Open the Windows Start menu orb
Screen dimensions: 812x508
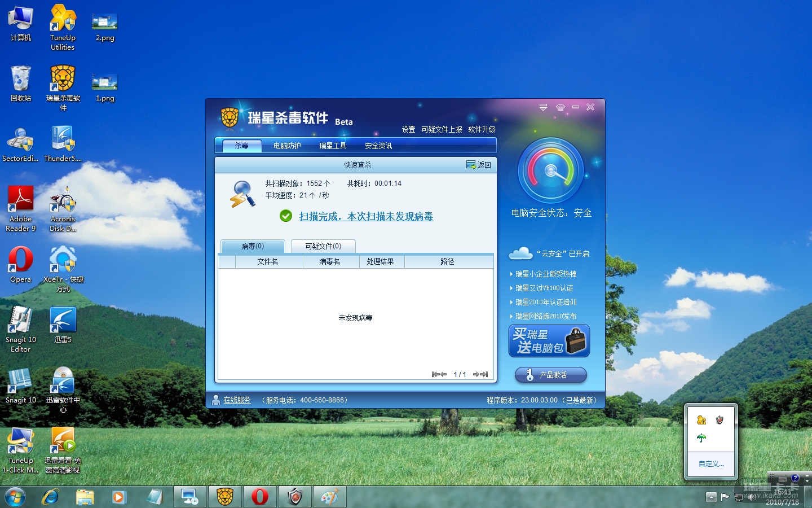point(15,497)
